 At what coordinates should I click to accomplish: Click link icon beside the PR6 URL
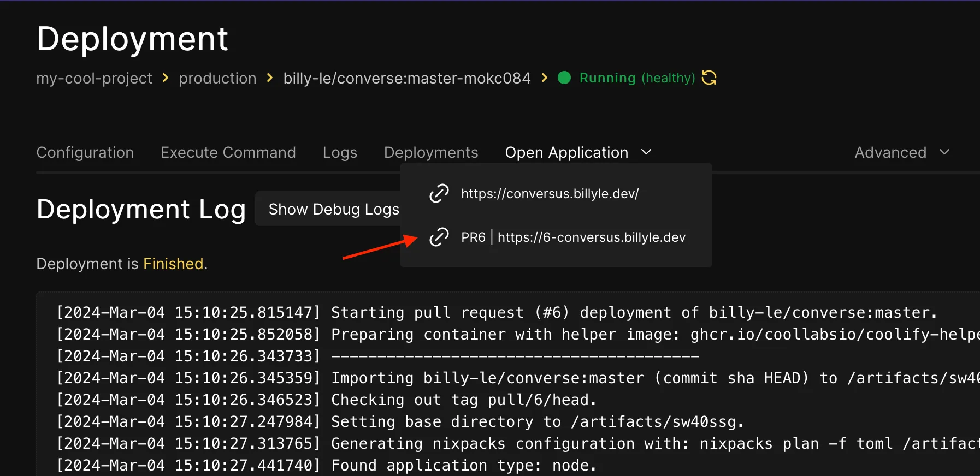click(x=439, y=237)
